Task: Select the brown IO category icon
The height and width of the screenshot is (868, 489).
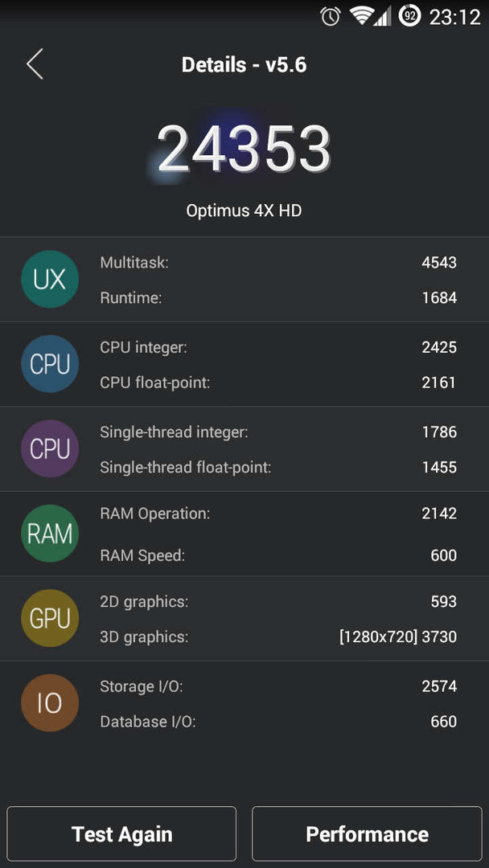Action: (50, 703)
